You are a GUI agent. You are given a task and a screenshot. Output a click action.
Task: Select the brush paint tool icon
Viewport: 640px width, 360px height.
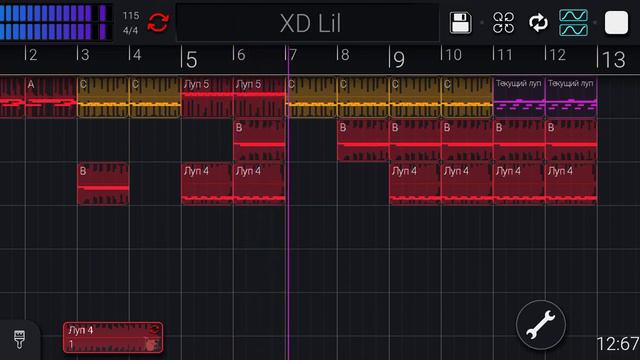tap(19, 340)
